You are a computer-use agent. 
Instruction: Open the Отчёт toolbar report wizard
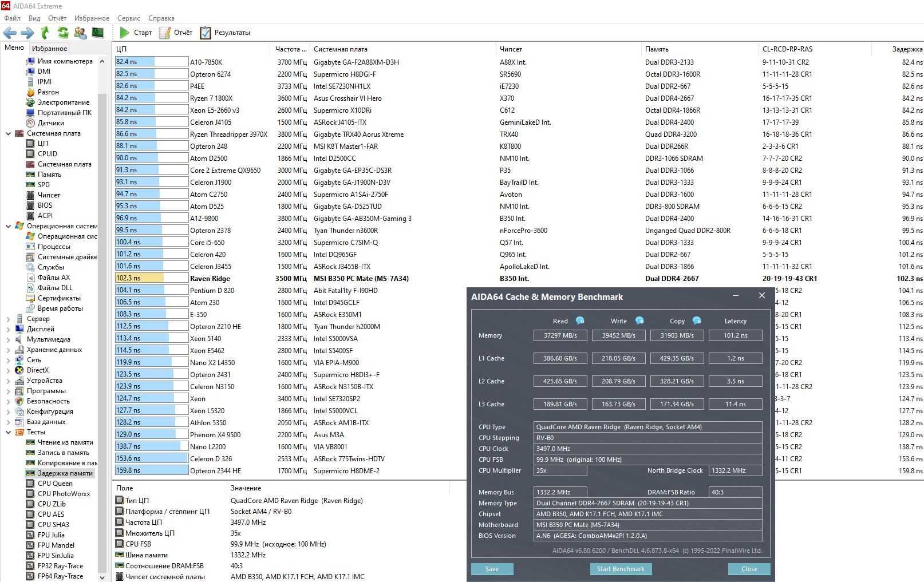click(x=176, y=33)
